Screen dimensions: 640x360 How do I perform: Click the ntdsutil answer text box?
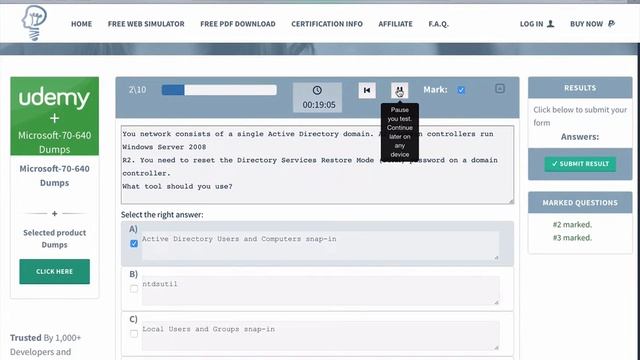click(x=320, y=291)
